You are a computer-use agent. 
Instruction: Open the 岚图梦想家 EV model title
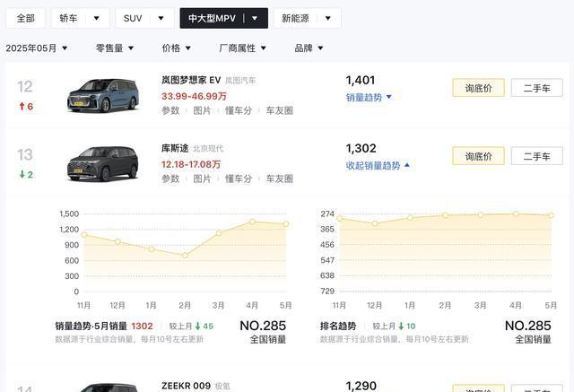[x=191, y=80]
